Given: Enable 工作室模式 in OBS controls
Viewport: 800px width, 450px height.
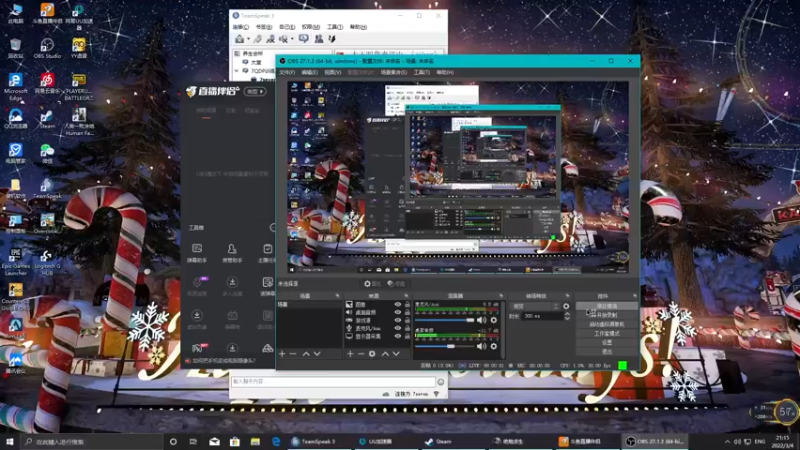Looking at the screenshot, I should [607, 334].
